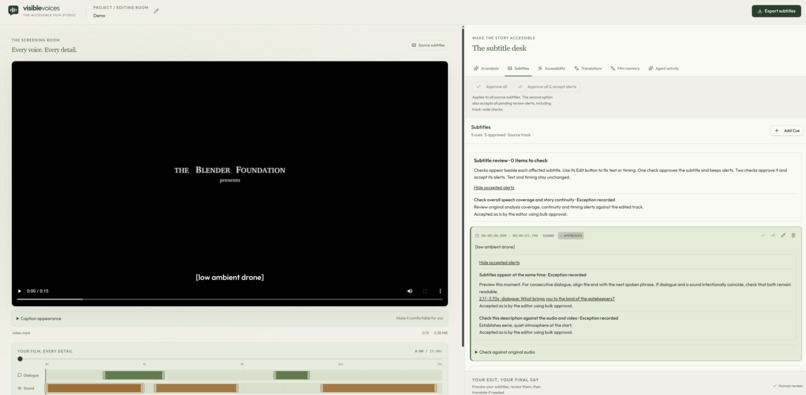Open the AI analysis tab
The width and height of the screenshot is (806, 395).
click(x=486, y=68)
